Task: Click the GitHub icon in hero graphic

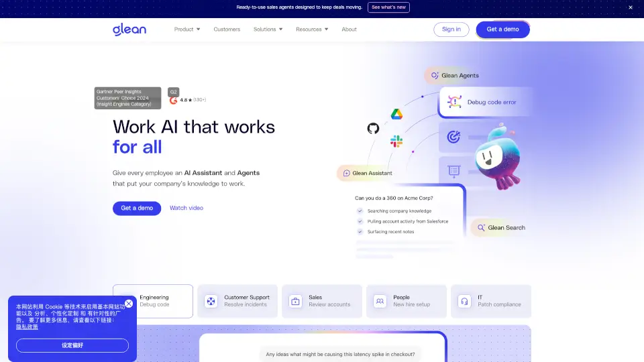Action: 373,128
